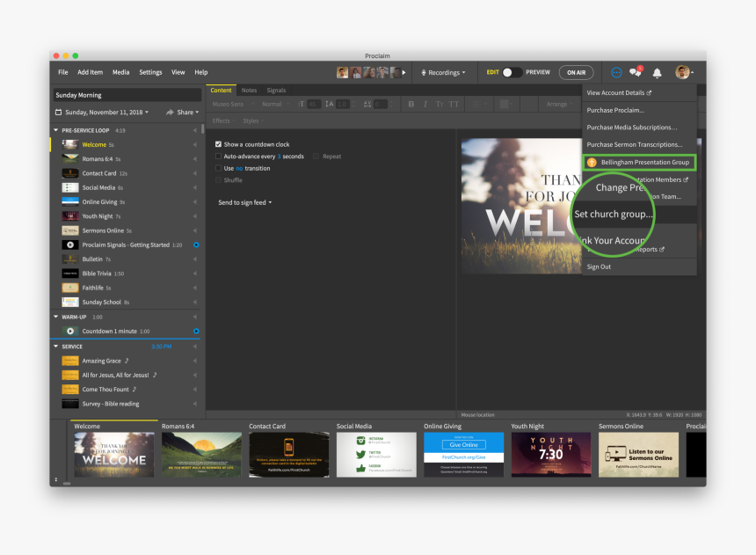
Task: Click Purchase Media Subscriptions... entry
Action: 631,128
